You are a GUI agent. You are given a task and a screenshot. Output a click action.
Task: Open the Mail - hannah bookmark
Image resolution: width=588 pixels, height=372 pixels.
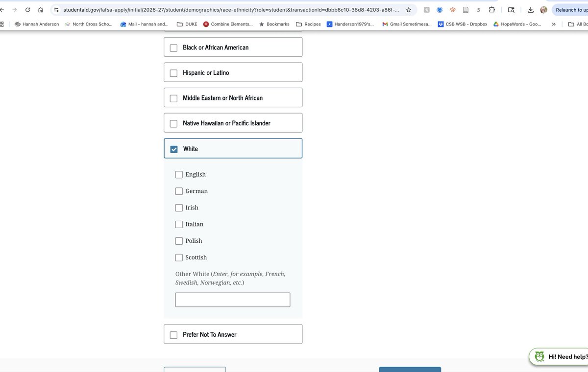(145, 24)
